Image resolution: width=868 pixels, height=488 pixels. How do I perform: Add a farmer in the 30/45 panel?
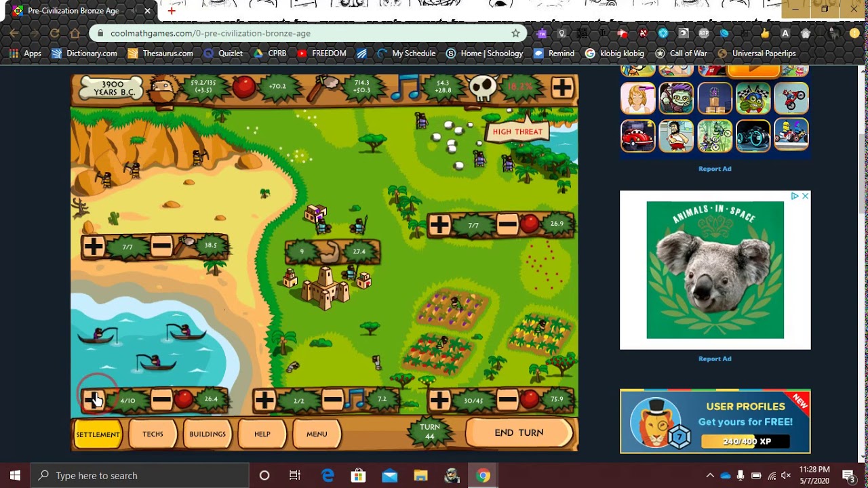(x=439, y=400)
